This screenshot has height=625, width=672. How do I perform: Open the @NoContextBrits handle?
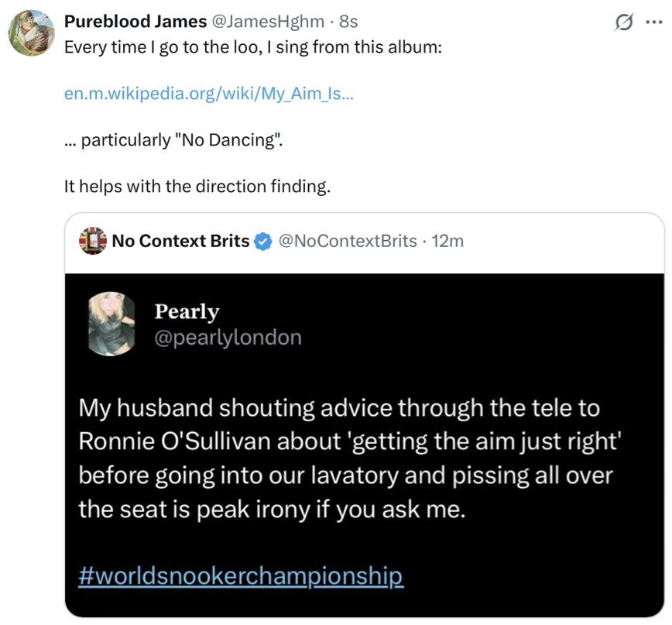click(348, 241)
